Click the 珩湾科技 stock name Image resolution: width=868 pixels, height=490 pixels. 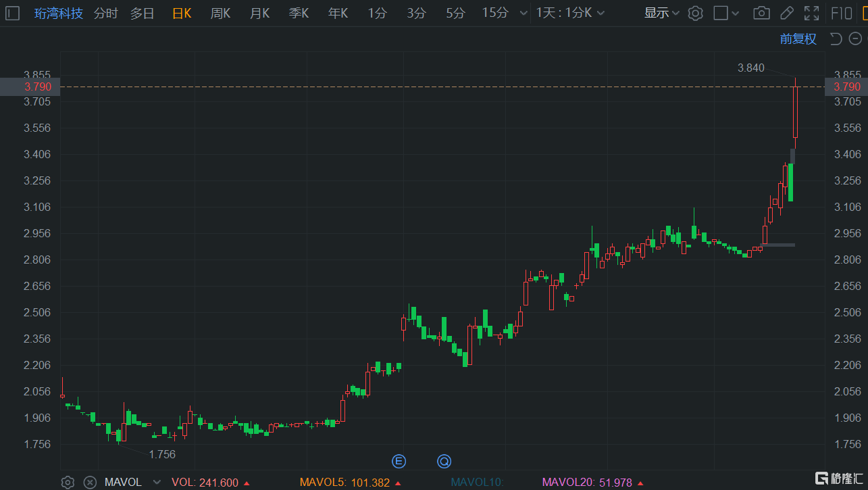(59, 13)
